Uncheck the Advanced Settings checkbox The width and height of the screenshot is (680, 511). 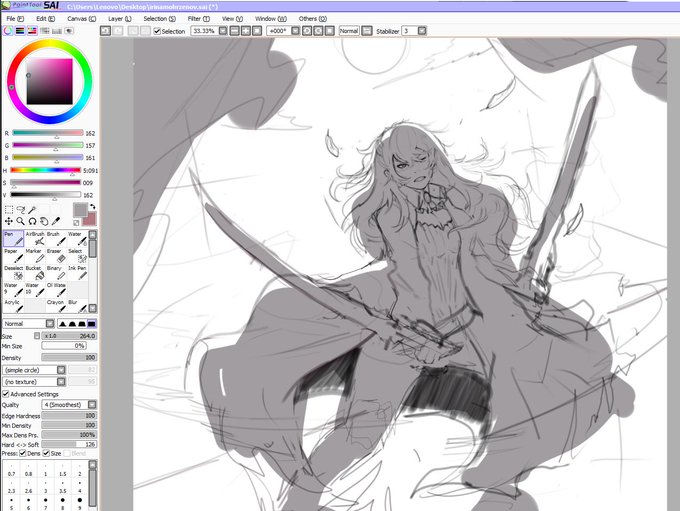point(6,394)
